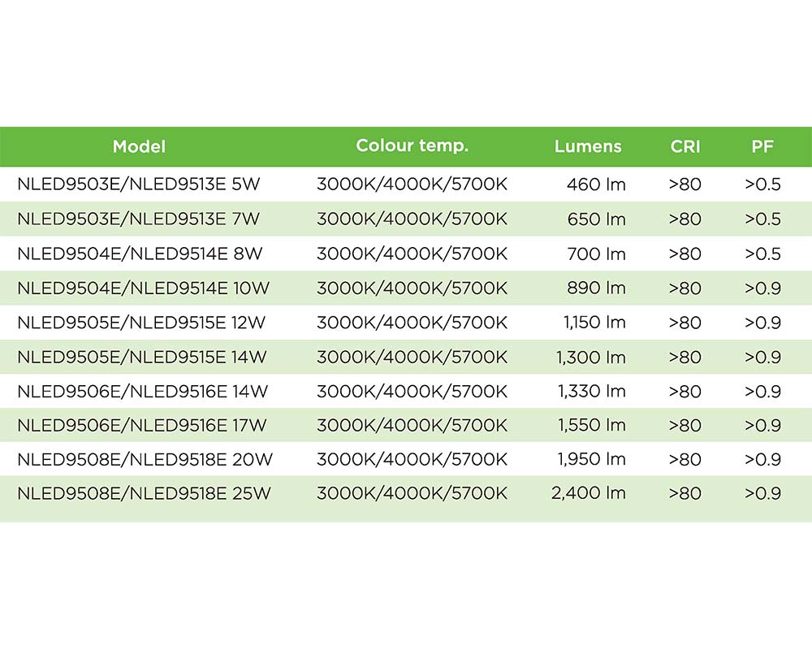This screenshot has height=650, width=812.
Task: Select the 890 lm lumens value
Action: (596, 288)
